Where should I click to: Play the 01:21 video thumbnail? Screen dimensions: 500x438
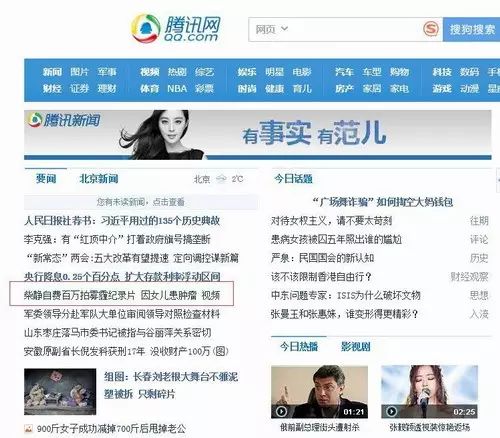pos(319,392)
